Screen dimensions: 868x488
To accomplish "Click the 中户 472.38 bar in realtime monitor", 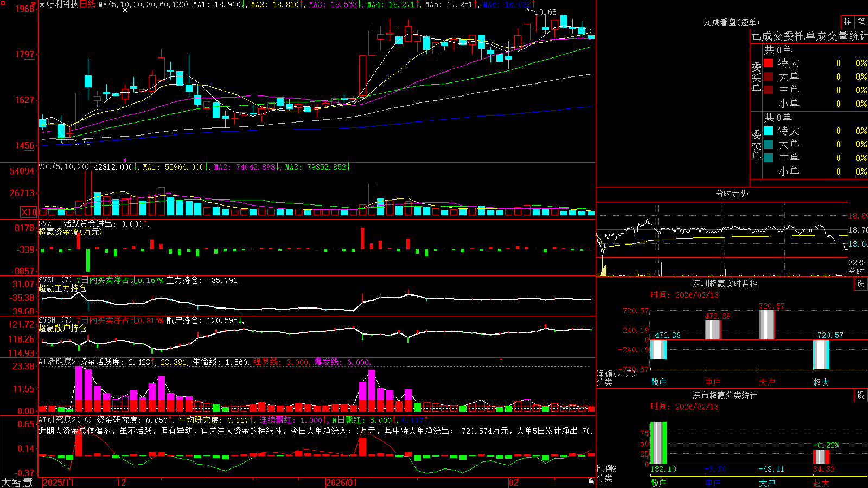I will pos(713,330).
